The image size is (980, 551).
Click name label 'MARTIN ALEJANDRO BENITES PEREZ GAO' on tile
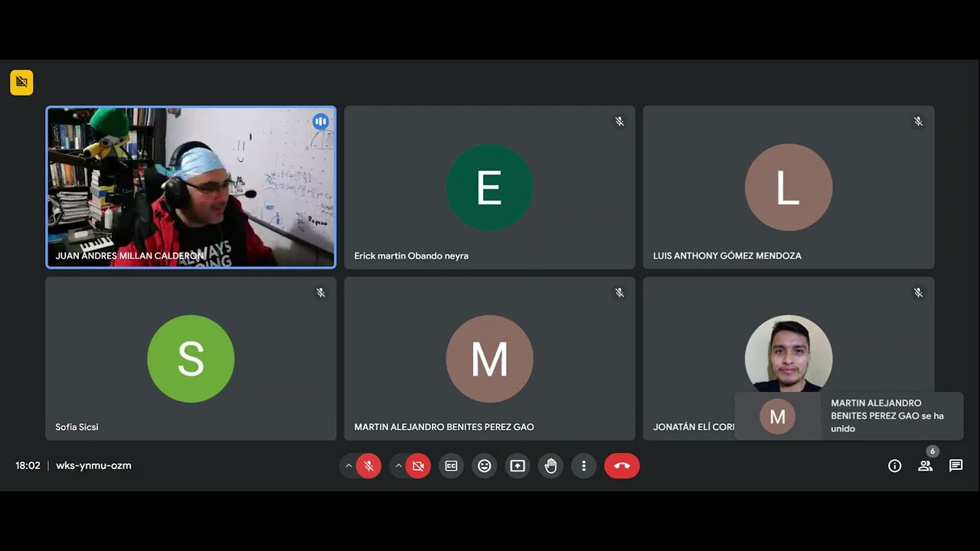pyautogui.click(x=444, y=427)
